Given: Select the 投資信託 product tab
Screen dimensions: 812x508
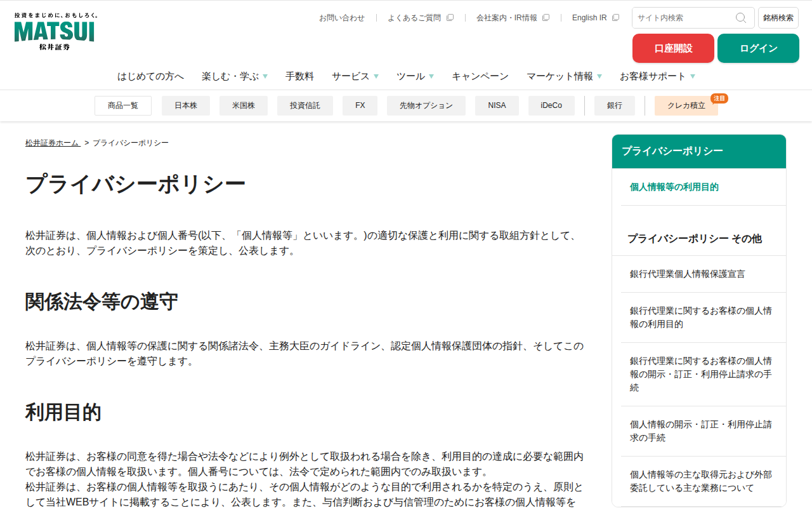Looking at the screenshot, I should coord(305,105).
